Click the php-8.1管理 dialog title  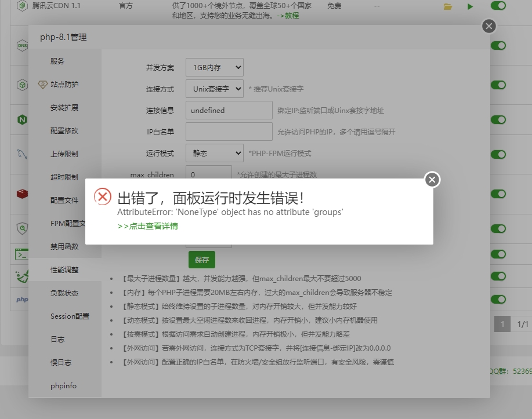pyautogui.click(x=63, y=37)
